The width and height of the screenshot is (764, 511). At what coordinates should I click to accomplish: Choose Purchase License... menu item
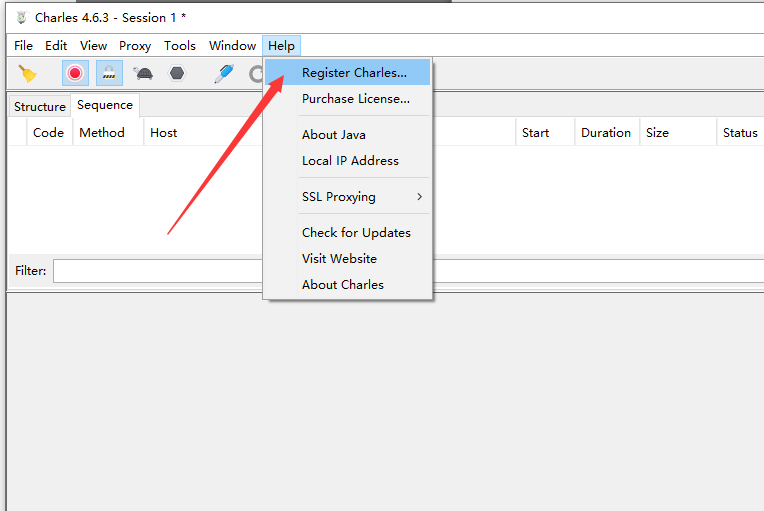click(x=355, y=99)
